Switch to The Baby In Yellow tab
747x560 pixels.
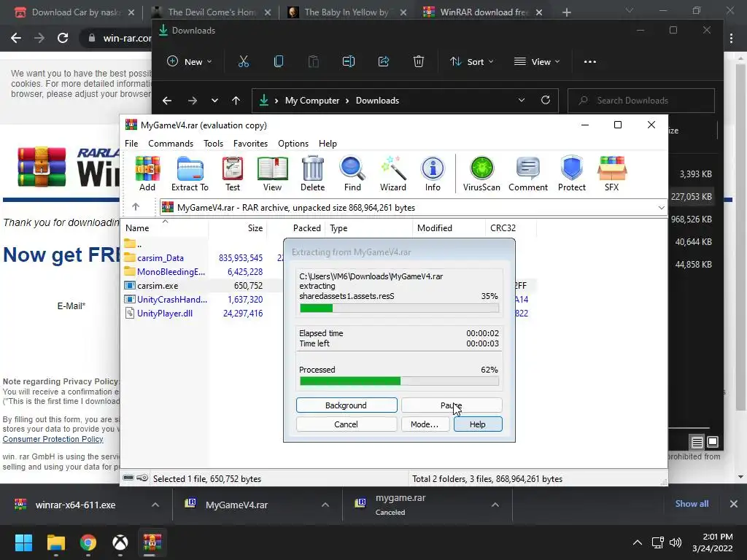pyautogui.click(x=347, y=12)
